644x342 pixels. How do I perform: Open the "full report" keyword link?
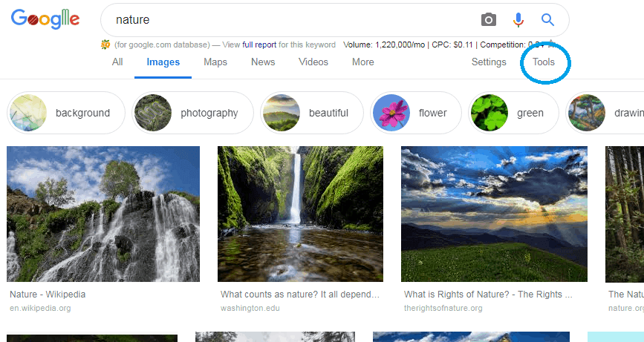point(259,45)
